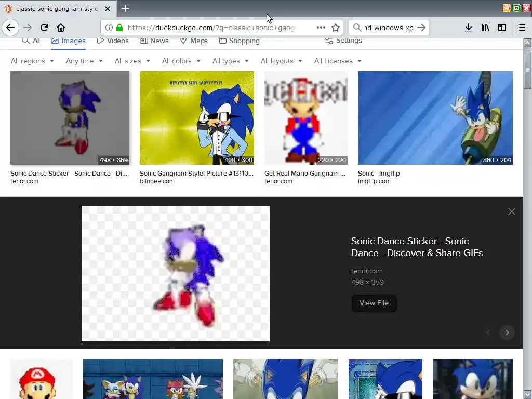Open Sonic Dance Sticker preview title link
The image size is (532, 399).
(417, 247)
